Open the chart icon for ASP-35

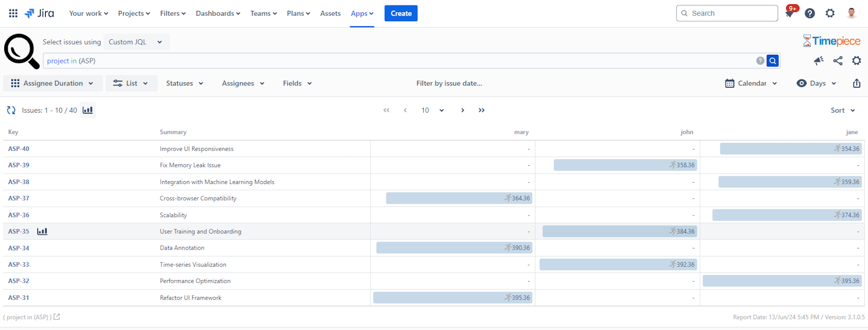42,231
